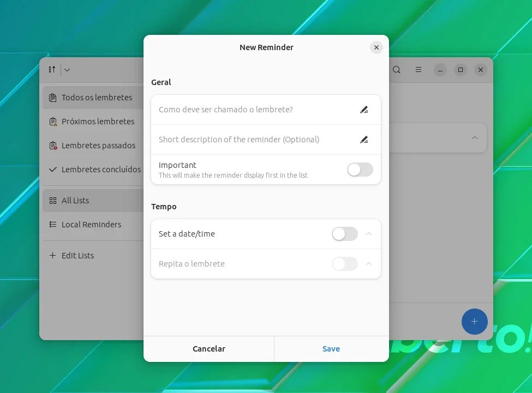This screenshot has width=532, height=393.
Task: Expand the Set a date/time row
Action: click(x=369, y=234)
